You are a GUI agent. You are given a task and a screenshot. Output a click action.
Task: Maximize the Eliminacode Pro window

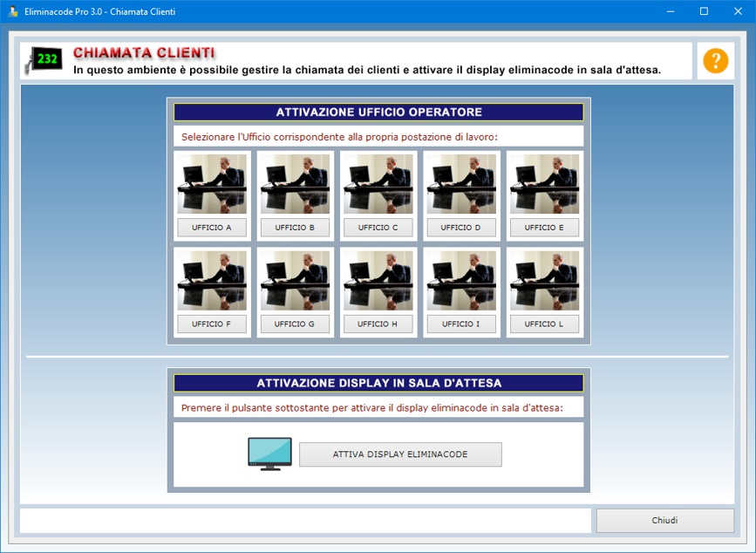coord(704,11)
